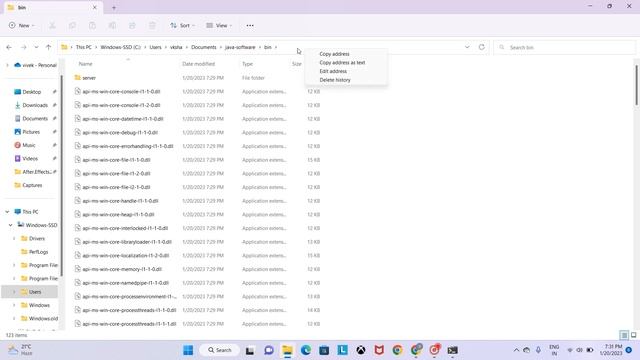
Task: Open Xbox app from the taskbar
Action: (361, 350)
